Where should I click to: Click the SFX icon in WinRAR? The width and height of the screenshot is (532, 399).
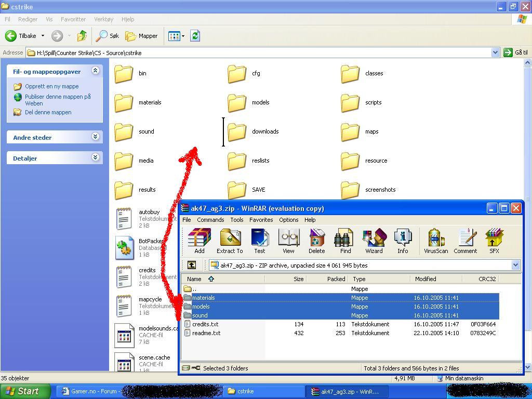click(x=495, y=241)
